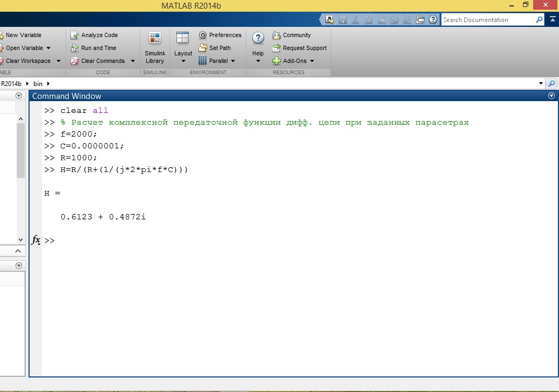Viewport: 559px width, 392px height.
Task: Click the left panel scroll down arrow
Action: 20,239
